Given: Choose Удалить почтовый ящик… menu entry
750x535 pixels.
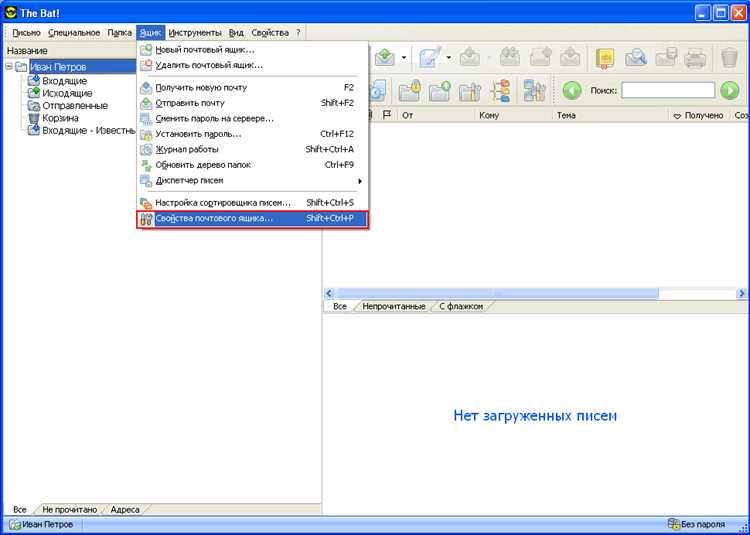Looking at the screenshot, I should [x=253, y=65].
